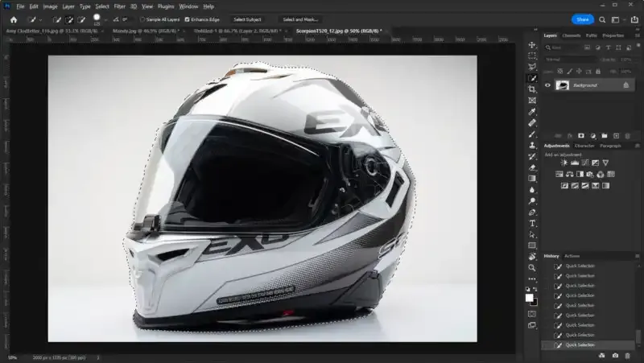Switch to the Channels tab
The image size is (644, 363).
572,35
